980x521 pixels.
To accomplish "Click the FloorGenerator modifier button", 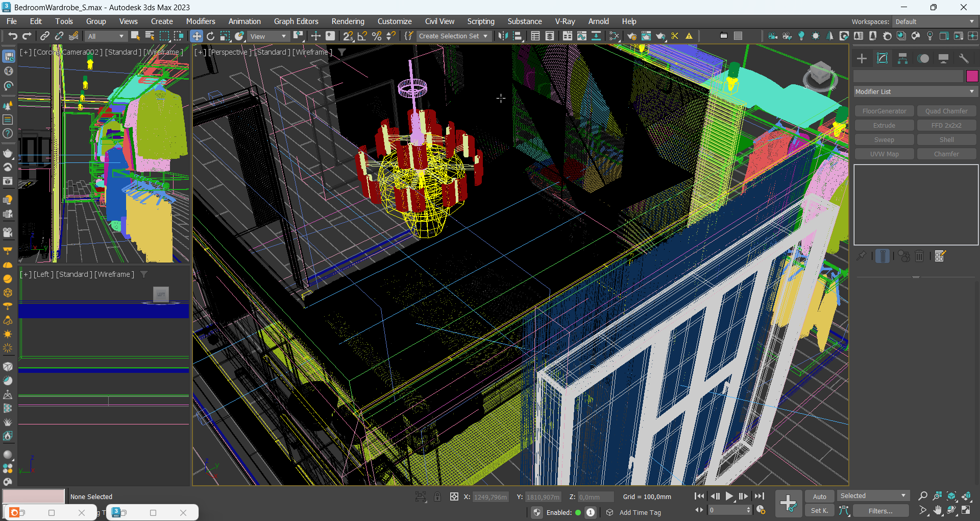I will click(x=884, y=111).
